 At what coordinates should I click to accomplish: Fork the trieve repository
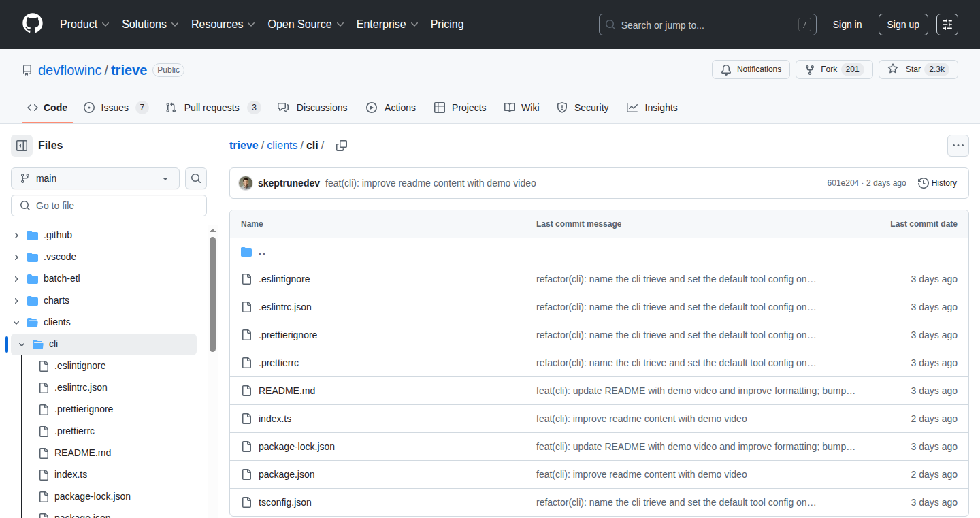[834, 69]
